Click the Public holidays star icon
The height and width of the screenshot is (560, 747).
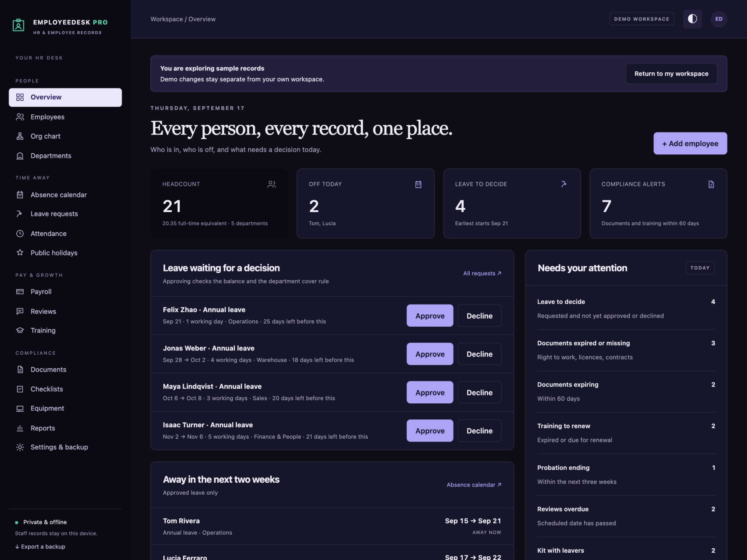(20, 253)
